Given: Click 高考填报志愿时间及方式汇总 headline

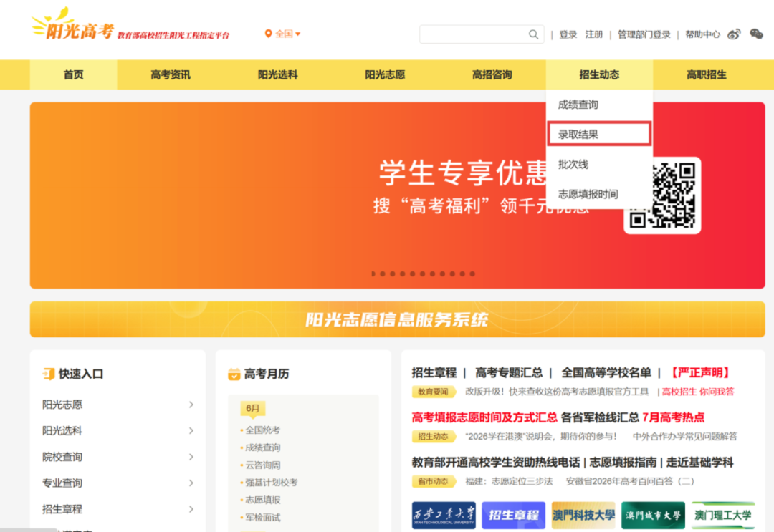Looking at the screenshot, I should [484, 417].
